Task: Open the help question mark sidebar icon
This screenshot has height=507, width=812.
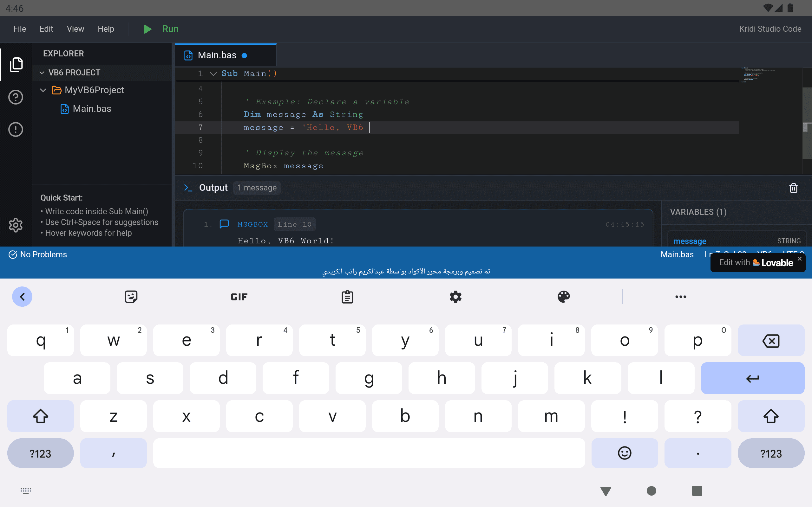Action: (x=16, y=97)
